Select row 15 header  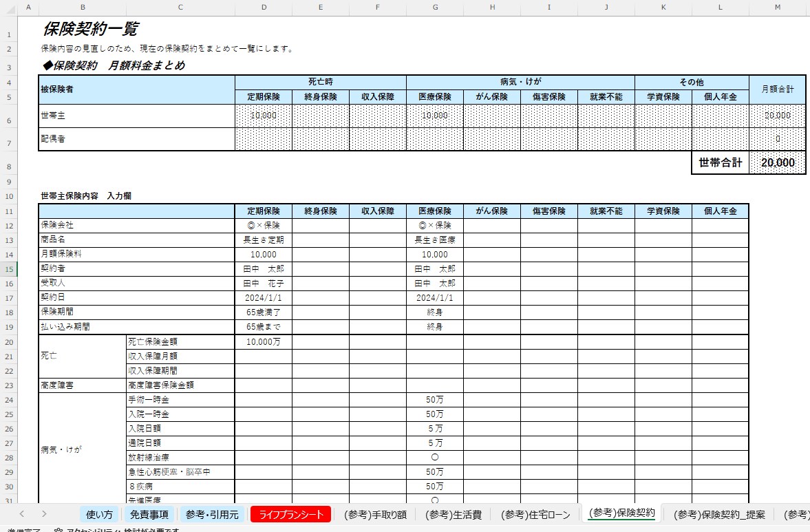pos(10,269)
